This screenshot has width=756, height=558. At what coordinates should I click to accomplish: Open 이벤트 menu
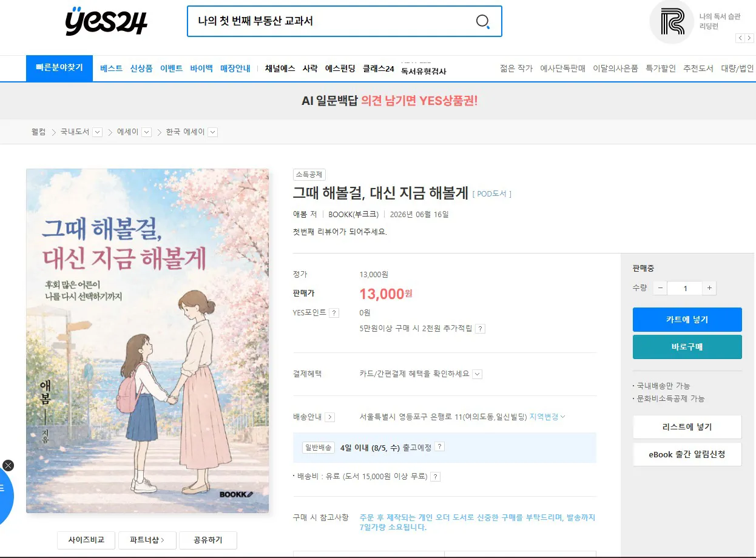(171, 69)
